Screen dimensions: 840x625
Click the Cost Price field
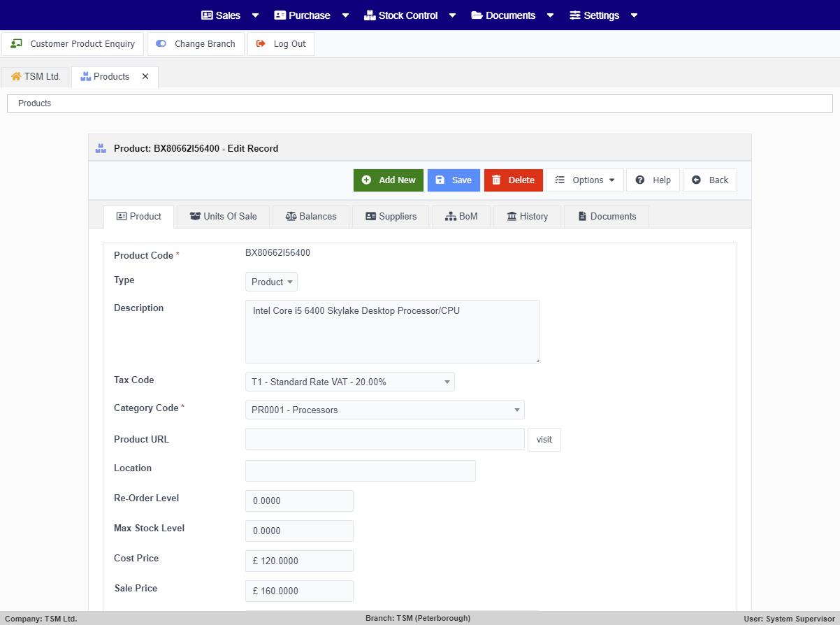click(299, 561)
